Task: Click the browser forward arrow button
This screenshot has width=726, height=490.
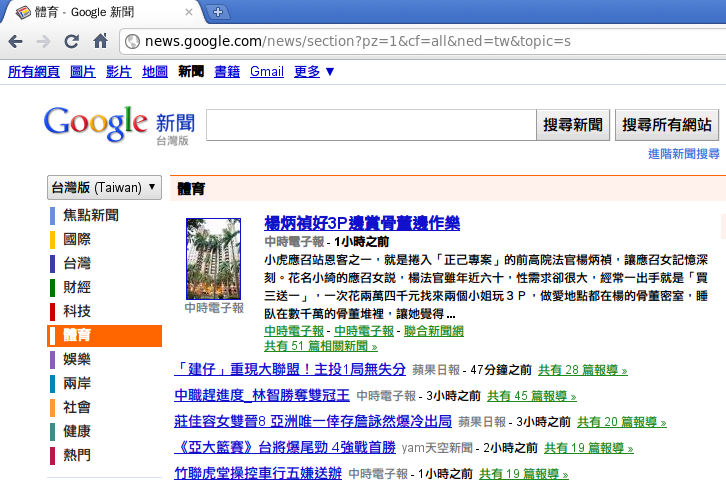Action: coord(43,41)
